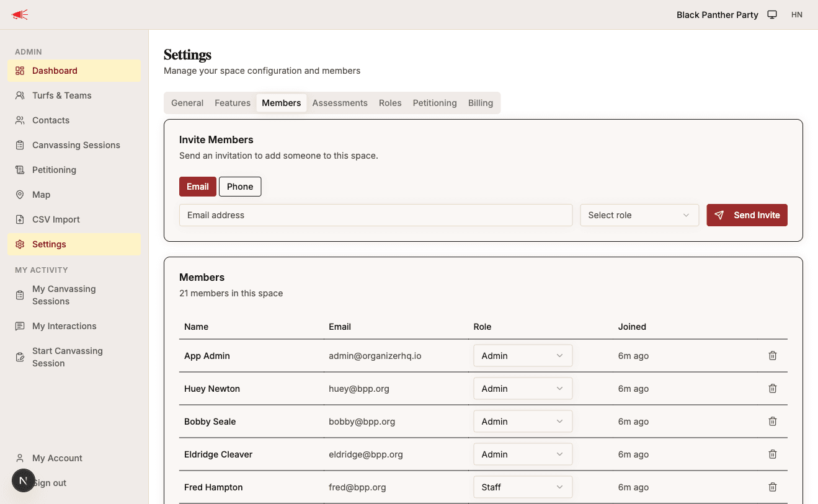818x504 pixels.
Task: Click the megaphone logo icon
Action: coord(20,15)
